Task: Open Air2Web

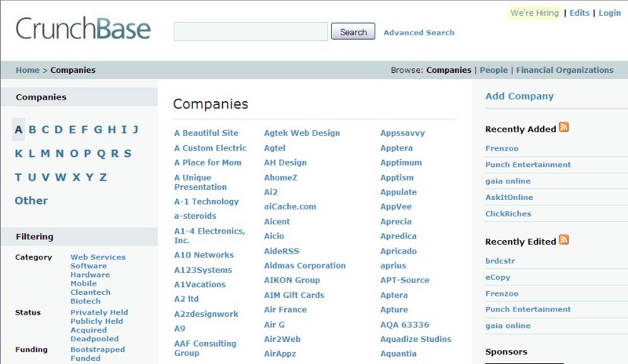Action: click(282, 339)
